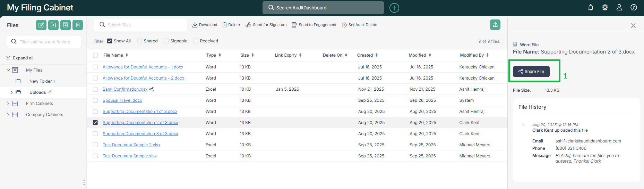This screenshot has width=644, height=189.
Task: Enable the Shared filter checkbox
Action: click(139, 41)
